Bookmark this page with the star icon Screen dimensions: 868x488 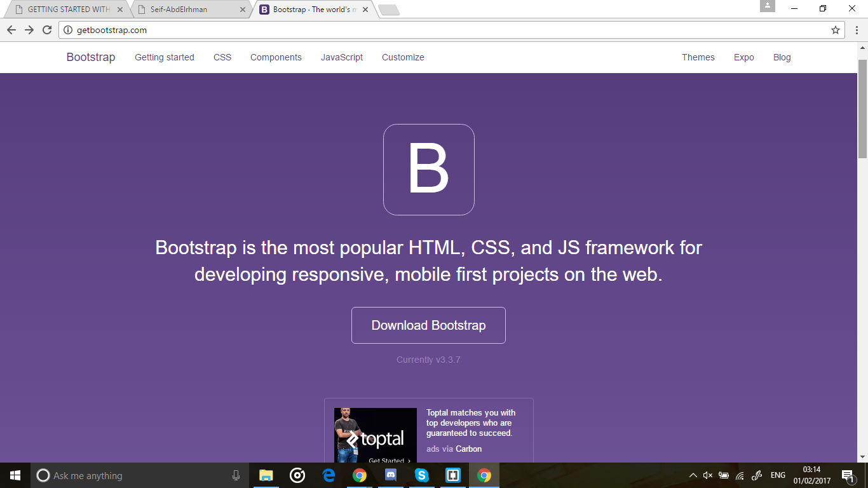coord(836,30)
